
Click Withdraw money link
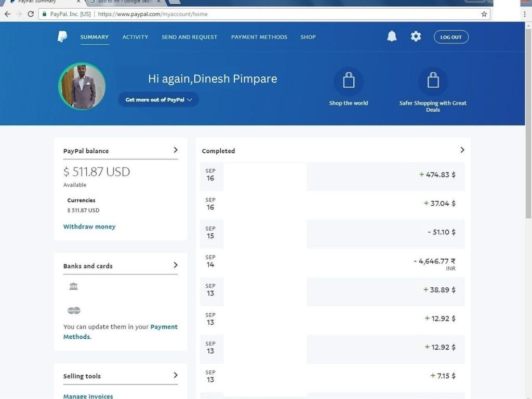[x=89, y=227]
